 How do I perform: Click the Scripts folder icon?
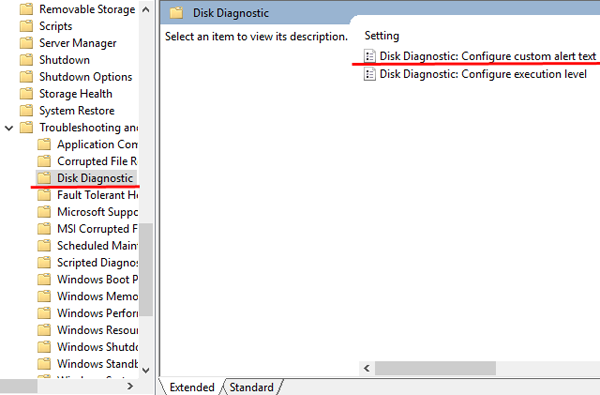(26, 26)
